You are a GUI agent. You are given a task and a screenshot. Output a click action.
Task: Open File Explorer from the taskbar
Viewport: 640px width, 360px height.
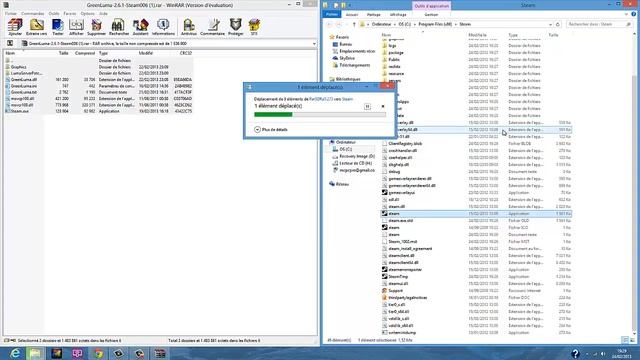pyautogui.click(x=35, y=353)
